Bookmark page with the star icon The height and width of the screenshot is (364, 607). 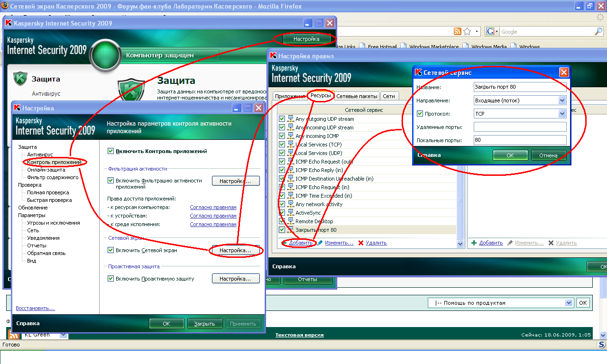[468, 31]
